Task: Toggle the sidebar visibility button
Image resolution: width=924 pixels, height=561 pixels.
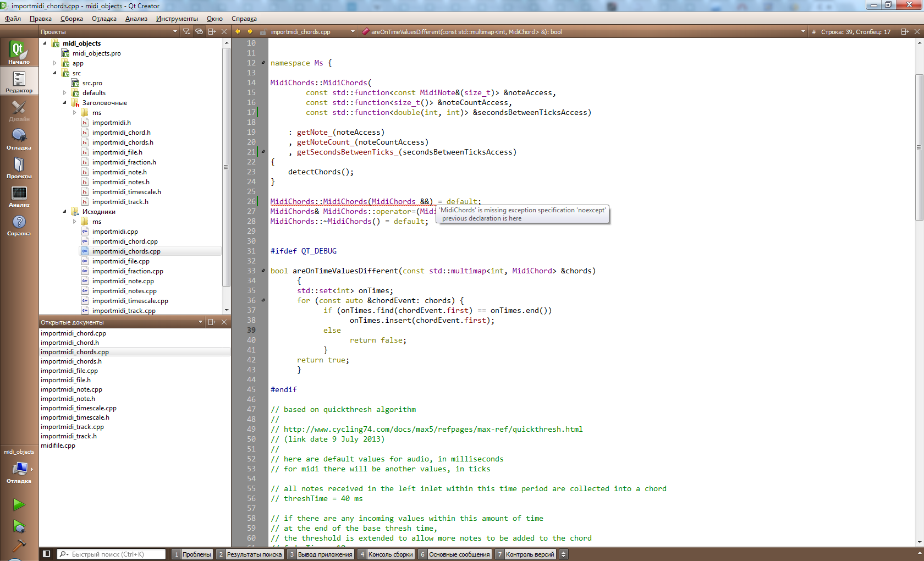Action: [x=47, y=554]
